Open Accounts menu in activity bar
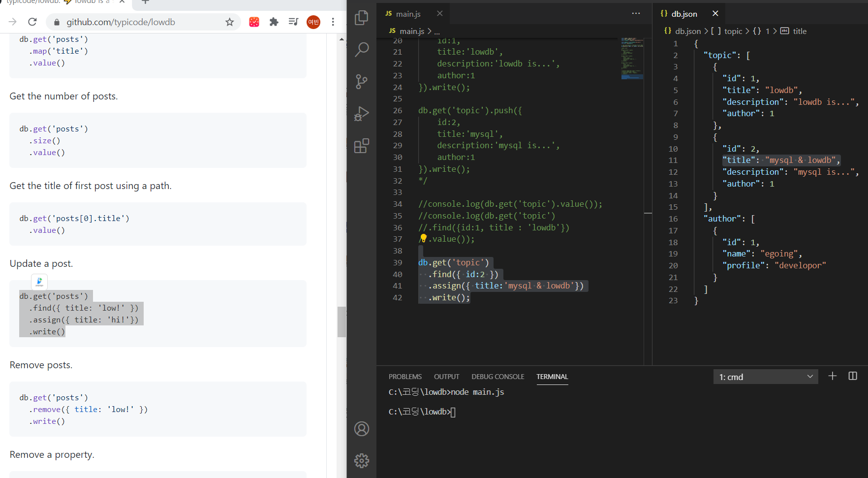The width and height of the screenshot is (868, 478). [x=362, y=429]
